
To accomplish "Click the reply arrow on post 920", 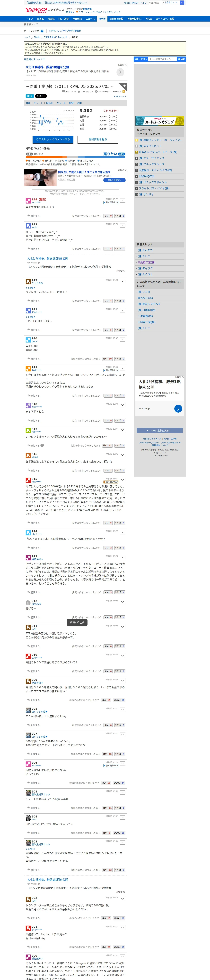I will pyautogui.click(x=29, y=359).
